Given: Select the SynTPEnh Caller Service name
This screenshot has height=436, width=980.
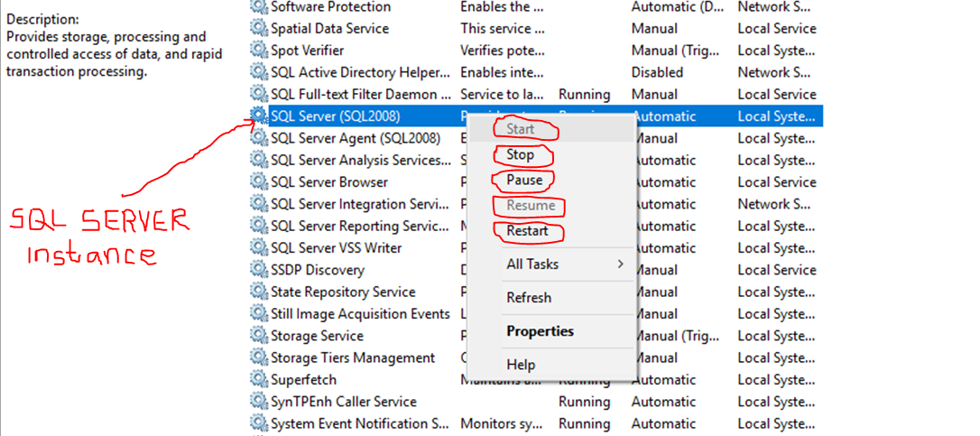Looking at the screenshot, I should point(344,402).
